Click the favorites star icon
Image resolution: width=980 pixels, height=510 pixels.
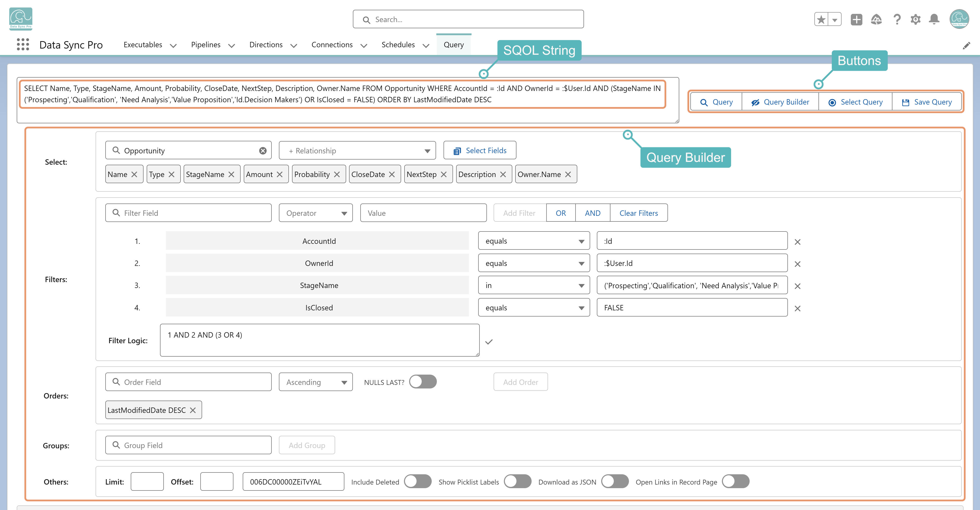(821, 20)
